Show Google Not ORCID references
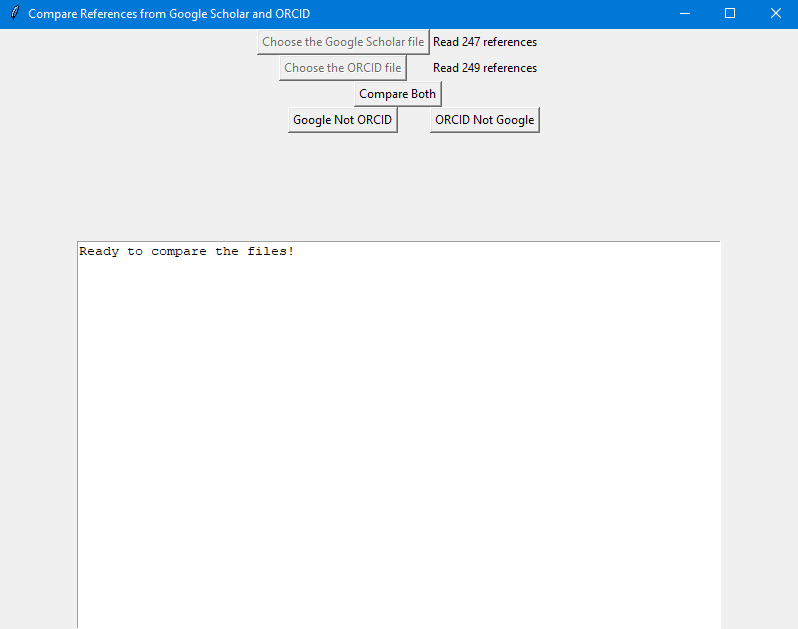This screenshot has width=798, height=629. [343, 120]
